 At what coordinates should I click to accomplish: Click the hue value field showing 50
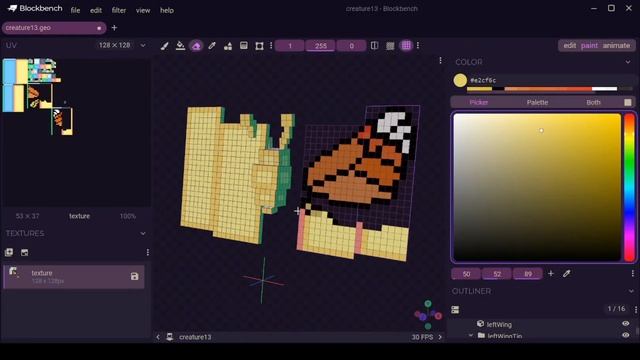point(466,274)
